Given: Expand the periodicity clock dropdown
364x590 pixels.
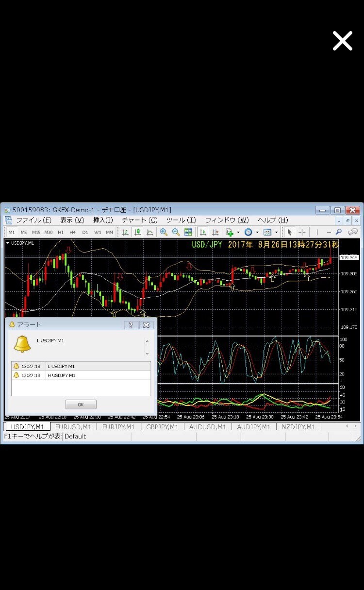Looking at the screenshot, I should pyautogui.click(x=257, y=232).
